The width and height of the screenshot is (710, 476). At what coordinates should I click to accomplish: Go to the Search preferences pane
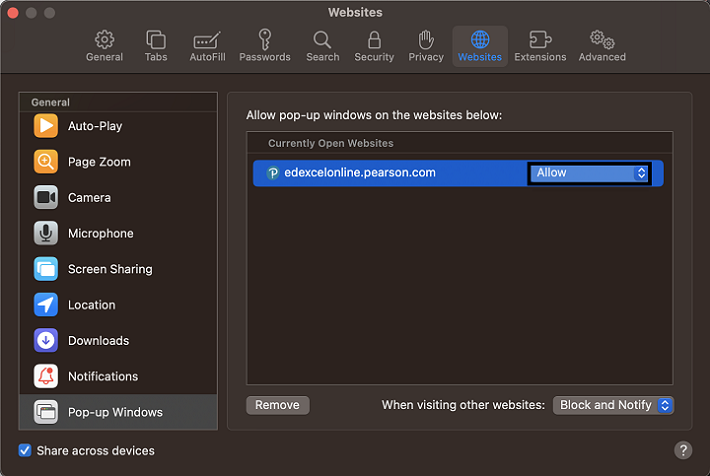322,46
